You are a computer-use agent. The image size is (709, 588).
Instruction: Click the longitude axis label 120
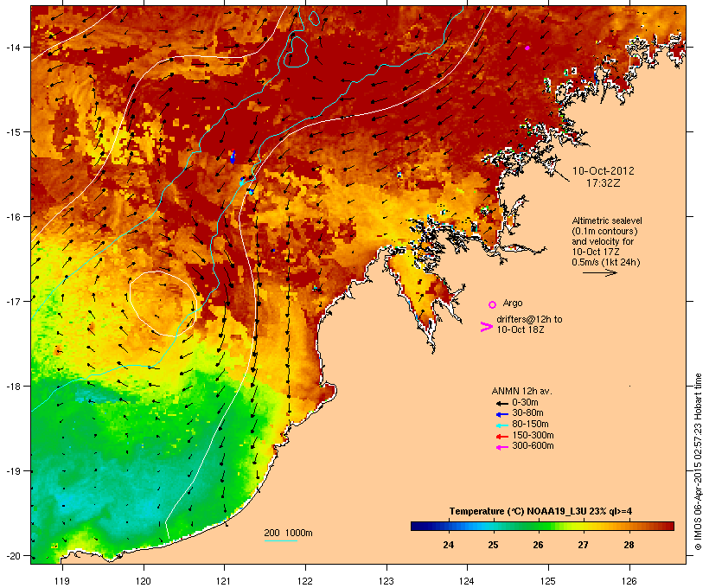(x=144, y=581)
